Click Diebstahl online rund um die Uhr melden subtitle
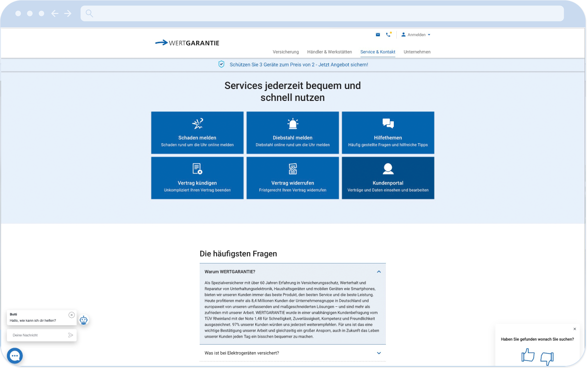 [293, 145]
